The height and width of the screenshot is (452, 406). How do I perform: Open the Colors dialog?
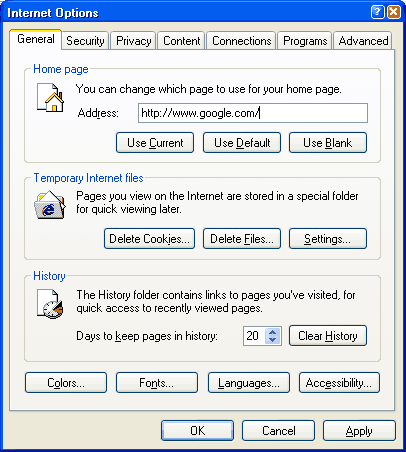tap(66, 383)
